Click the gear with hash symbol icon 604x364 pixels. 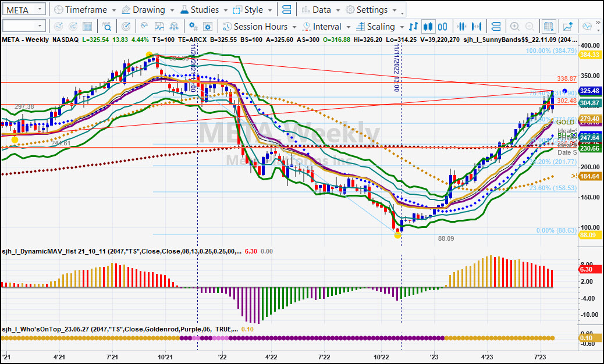[x=193, y=27]
